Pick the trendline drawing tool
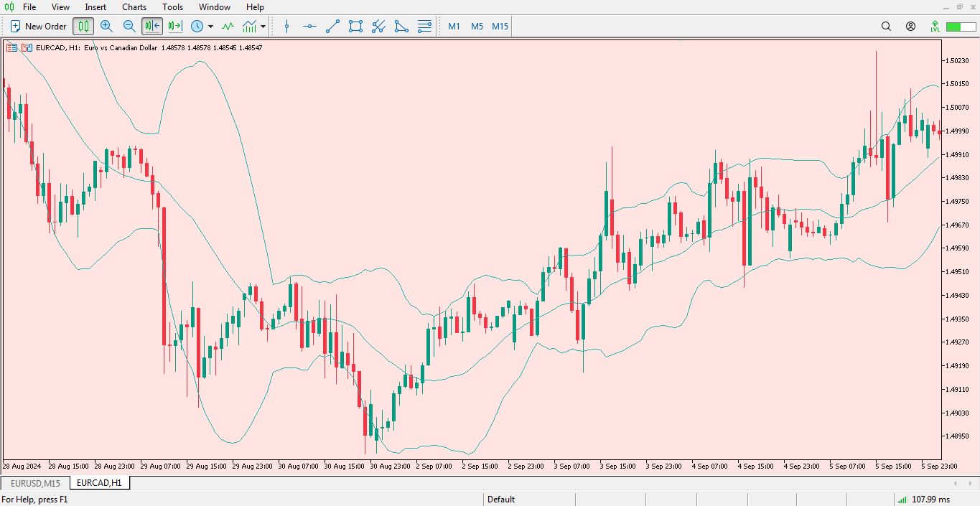The image size is (980, 506). [x=332, y=27]
